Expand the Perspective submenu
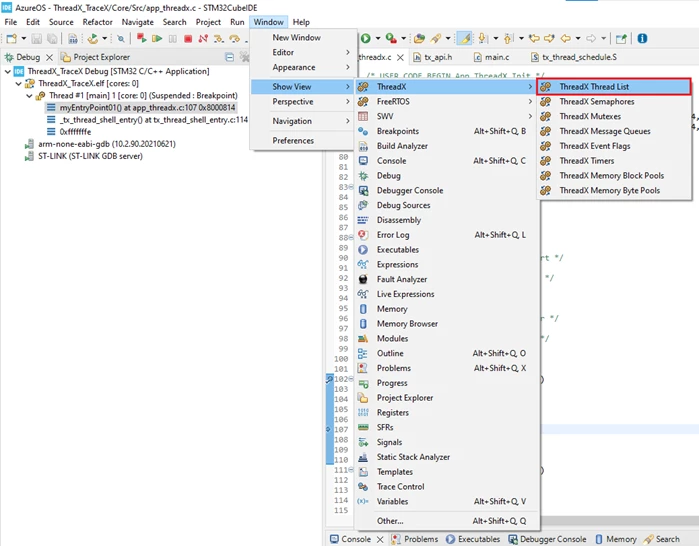 click(x=304, y=102)
